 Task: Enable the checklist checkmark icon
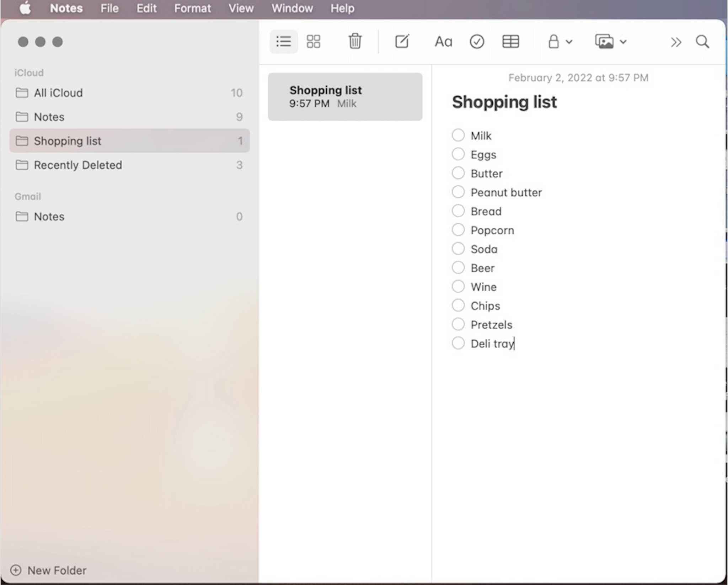pos(477,41)
